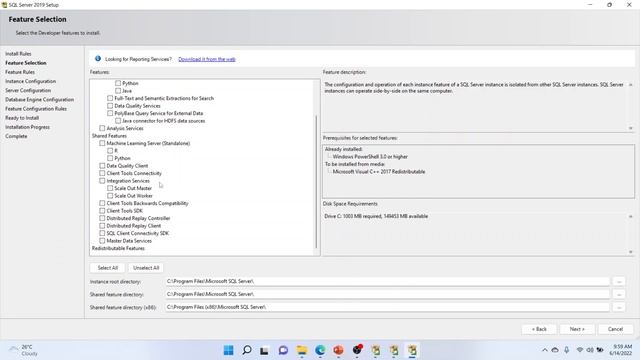Tick Scale Out Master checkbox
Image resolution: width=640 pixels, height=360 pixels.
tap(110, 188)
